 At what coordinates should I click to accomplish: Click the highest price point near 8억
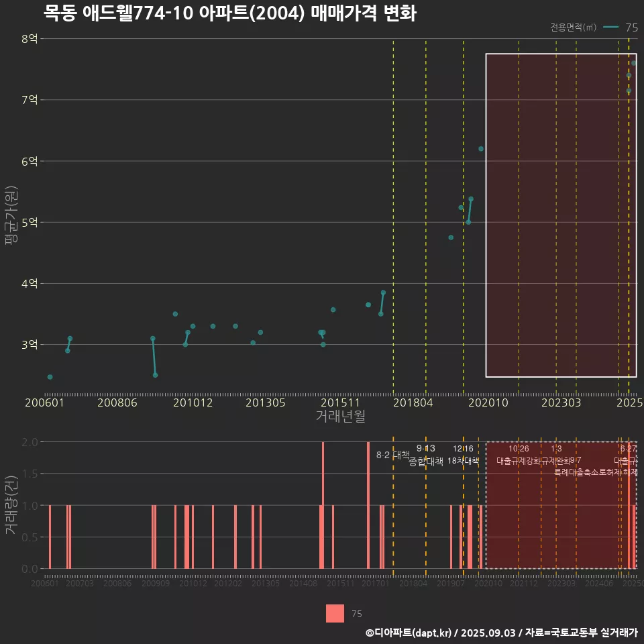pos(633,63)
